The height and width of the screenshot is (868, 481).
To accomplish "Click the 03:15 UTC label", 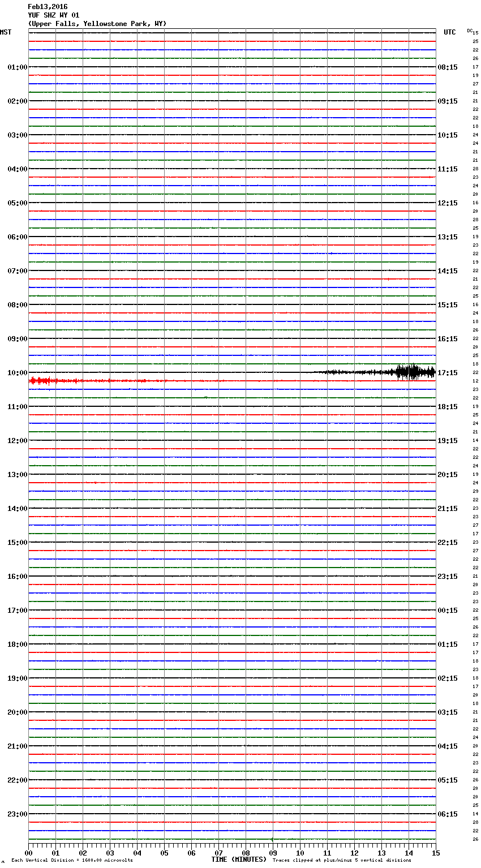I will [448, 712].
